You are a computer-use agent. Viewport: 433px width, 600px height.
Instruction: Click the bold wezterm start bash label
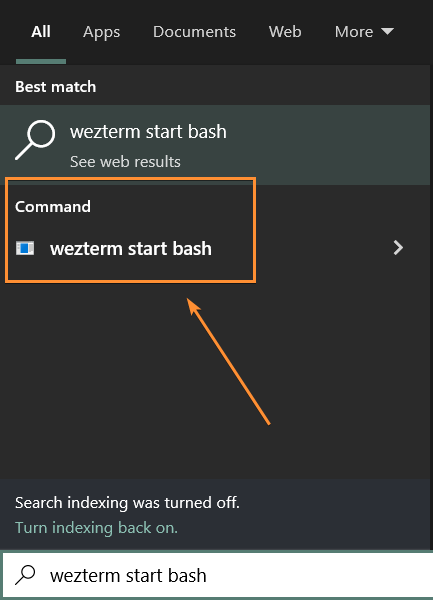pos(131,248)
